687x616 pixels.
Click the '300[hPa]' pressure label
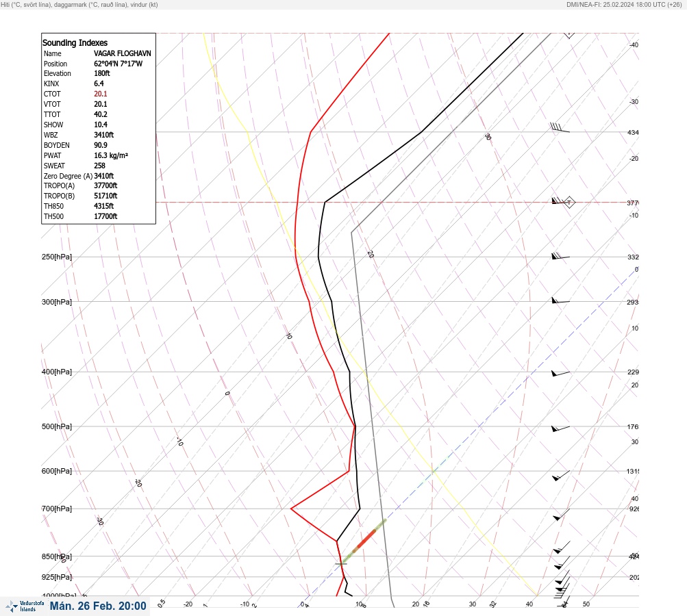coord(57,302)
